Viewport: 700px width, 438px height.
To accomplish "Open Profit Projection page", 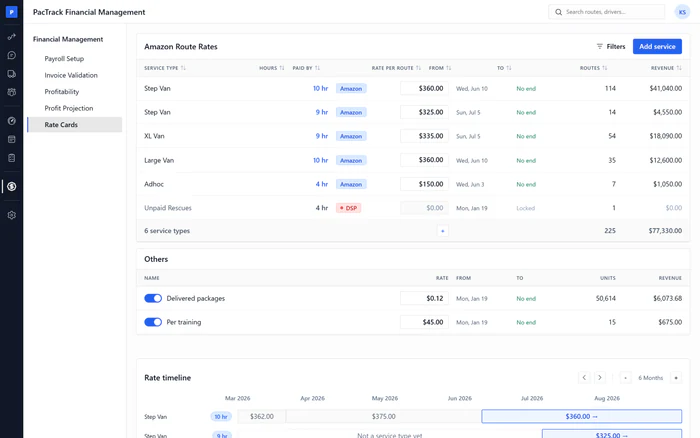I will tap(69, 108).
